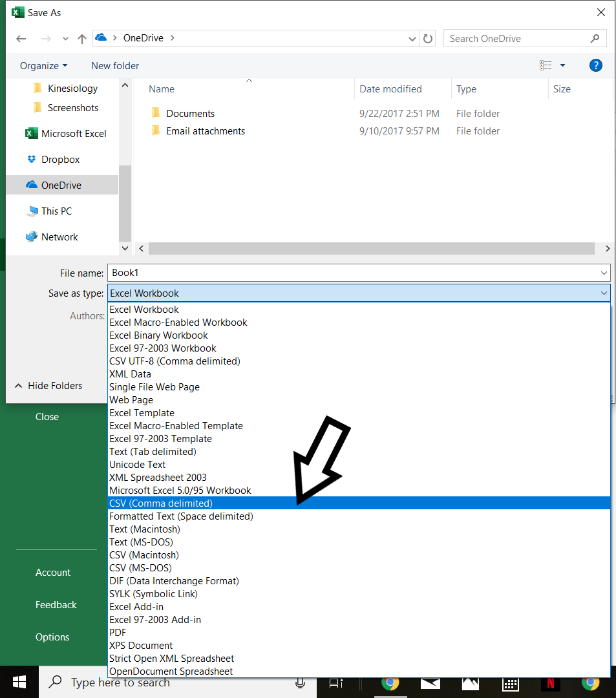Sort files by Size column
This screenshot has height=698, width=616.
coord(562,89)
